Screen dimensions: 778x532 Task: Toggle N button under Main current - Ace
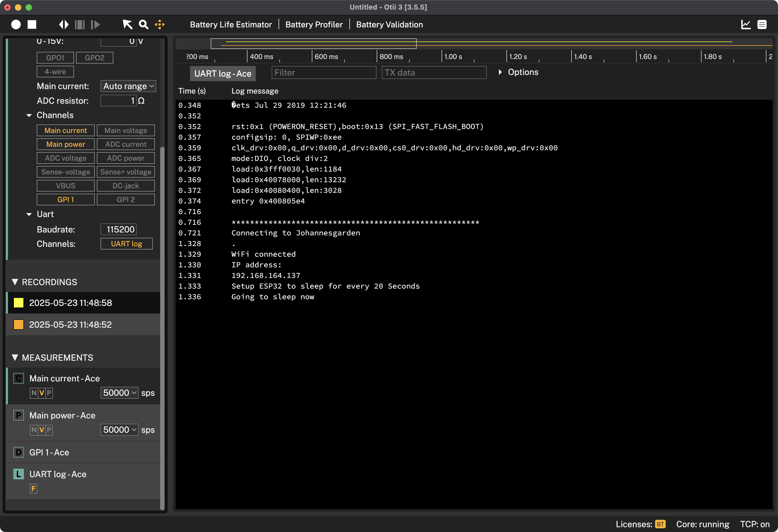34,393
